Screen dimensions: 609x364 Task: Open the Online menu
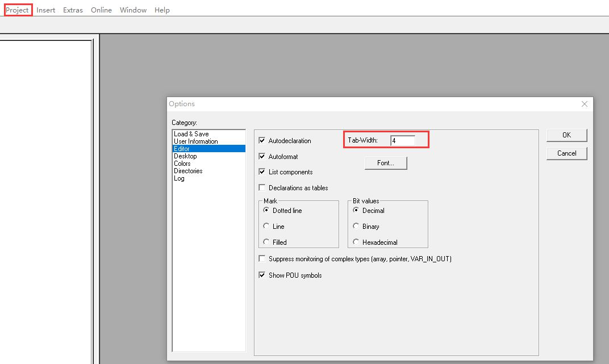point(101,10)
